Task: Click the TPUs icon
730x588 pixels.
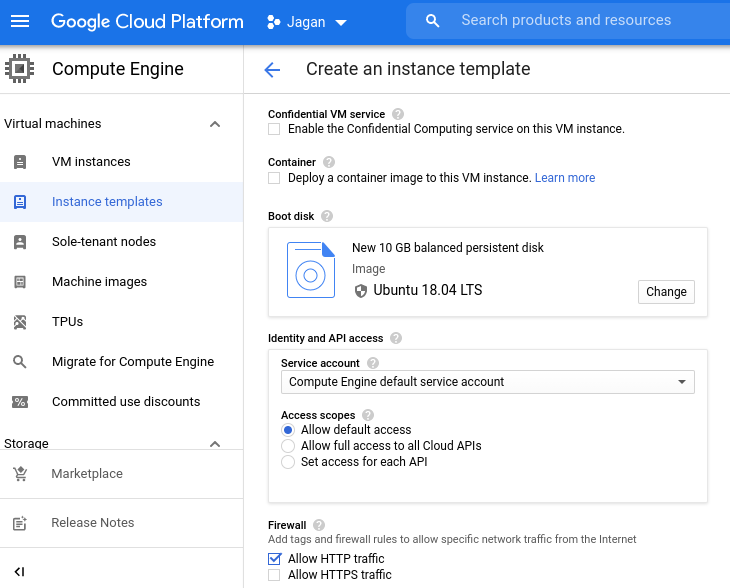Action: pyautogui.click(x=20, y=322)
